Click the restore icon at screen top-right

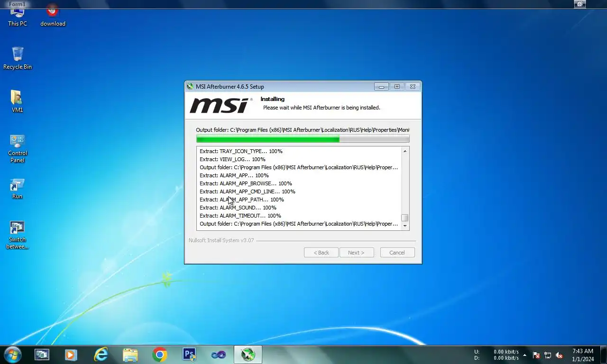pos(579,4)
